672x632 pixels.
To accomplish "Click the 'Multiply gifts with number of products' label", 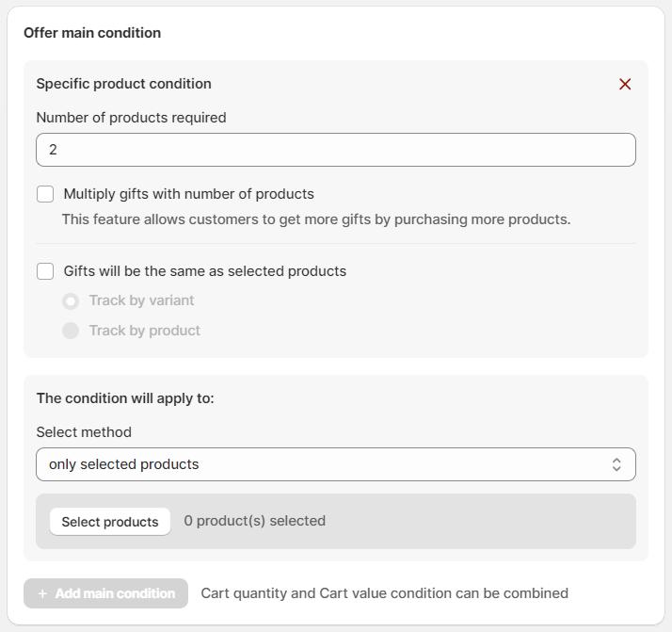I will (188, 194).
